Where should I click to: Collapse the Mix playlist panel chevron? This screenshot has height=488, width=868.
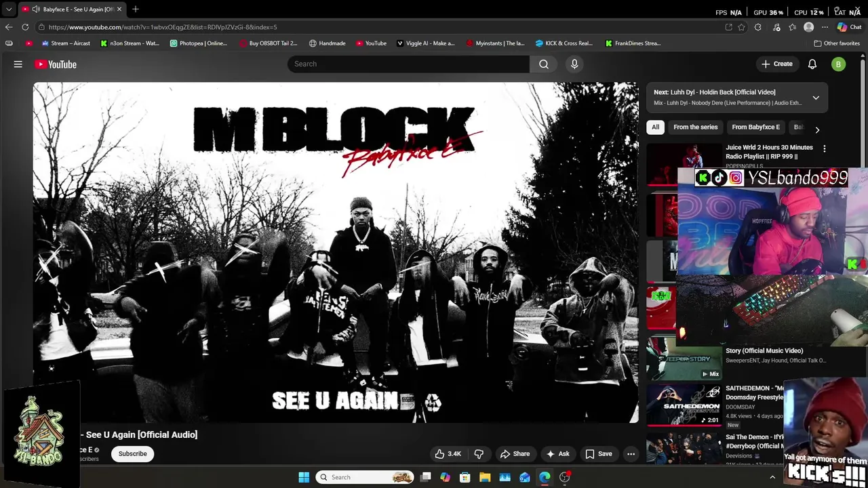coord(816,98)
